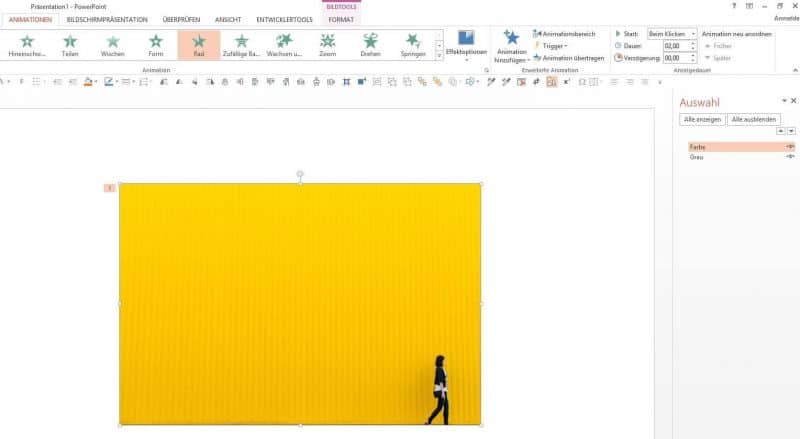Open the Animation group dialog launcher
This screenshot has width=800, height=439.
pyautogui.click(x=486, y=70)
